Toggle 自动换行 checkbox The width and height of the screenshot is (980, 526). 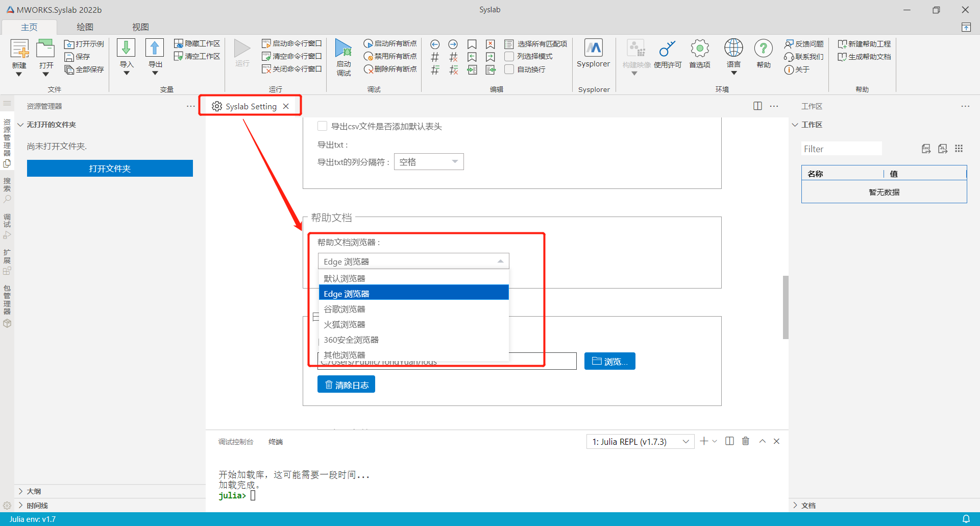(509, 69)
